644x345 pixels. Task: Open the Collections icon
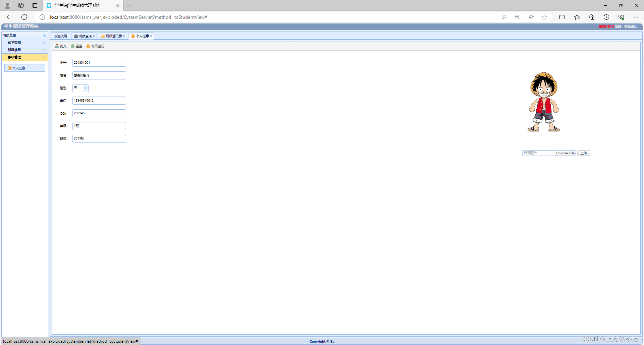tap(592, 17)
